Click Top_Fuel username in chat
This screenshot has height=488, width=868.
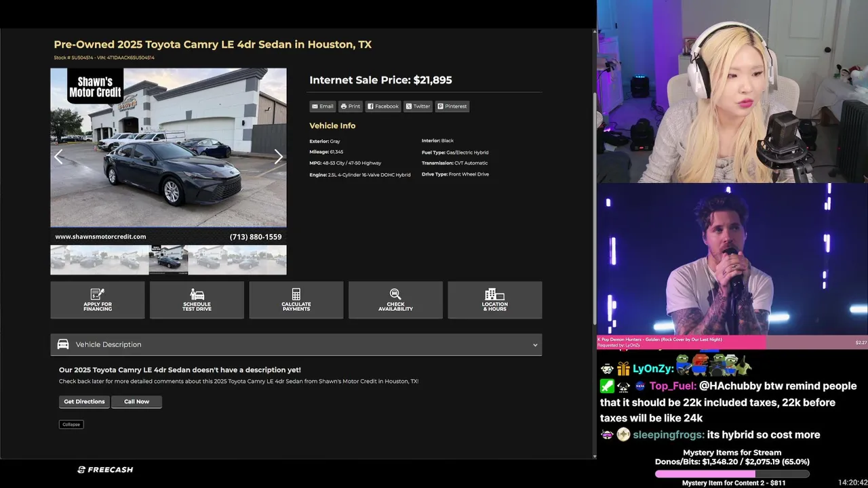(673, 386)
